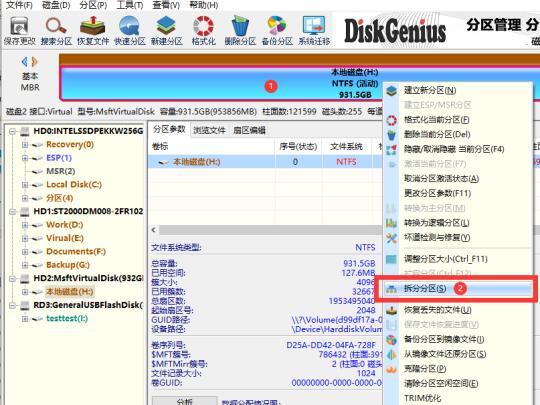This screenshot has height=405, width=540.
Task: Click the 保存更改 save changes toolbar icon
Action: (19, 31)
